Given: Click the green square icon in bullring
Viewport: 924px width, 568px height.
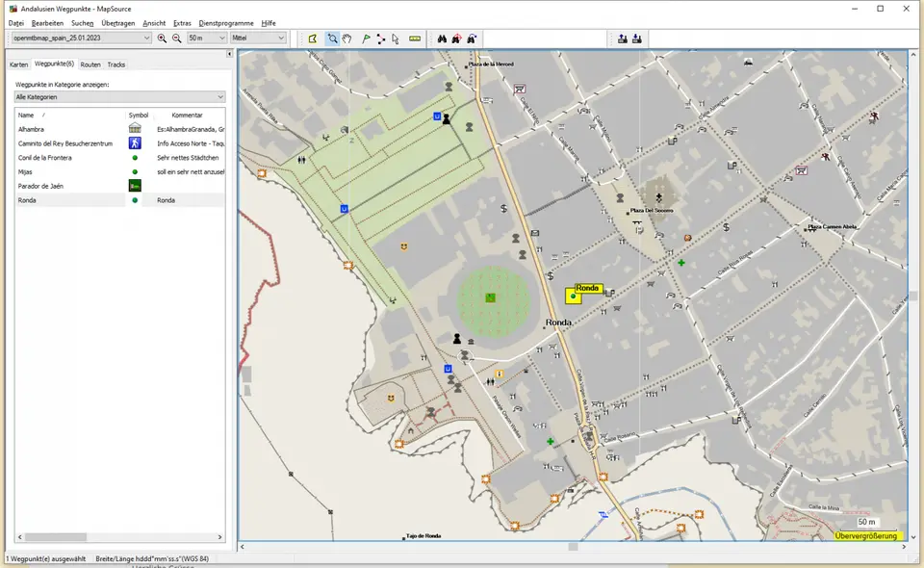Looking at the screenshot, I should pos(490,298).
